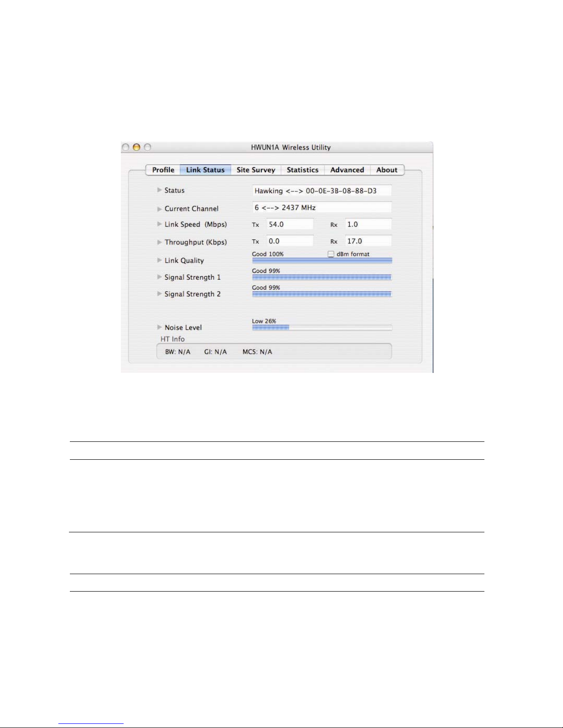Open the Advanced tab
The height and width of the screenshot is (728, 563).
pos(347,170)
